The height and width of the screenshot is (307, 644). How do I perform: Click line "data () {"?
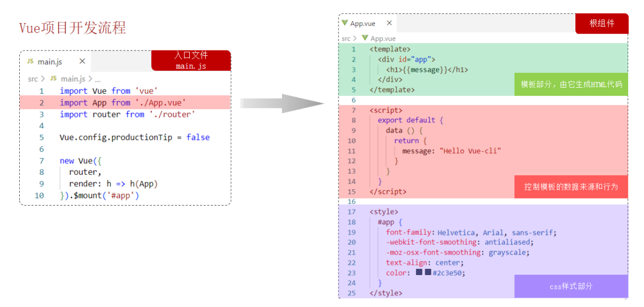click(x=404, y=130)
